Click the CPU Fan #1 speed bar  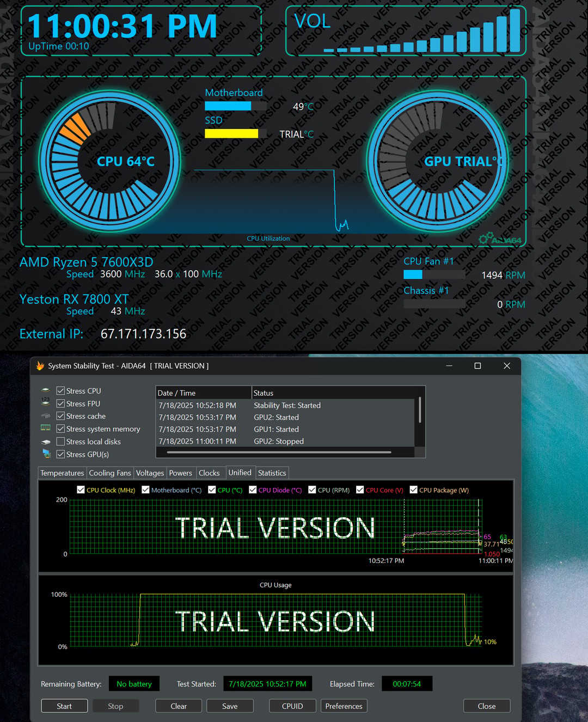tap(434, 274)
